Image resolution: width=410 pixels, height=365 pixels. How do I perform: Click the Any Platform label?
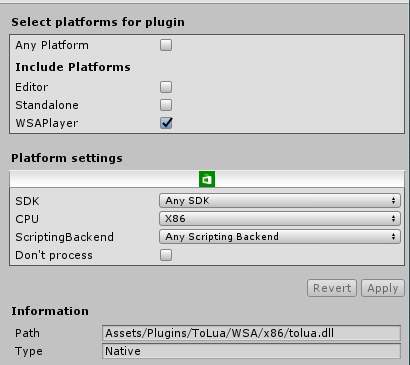coord(52,46)
